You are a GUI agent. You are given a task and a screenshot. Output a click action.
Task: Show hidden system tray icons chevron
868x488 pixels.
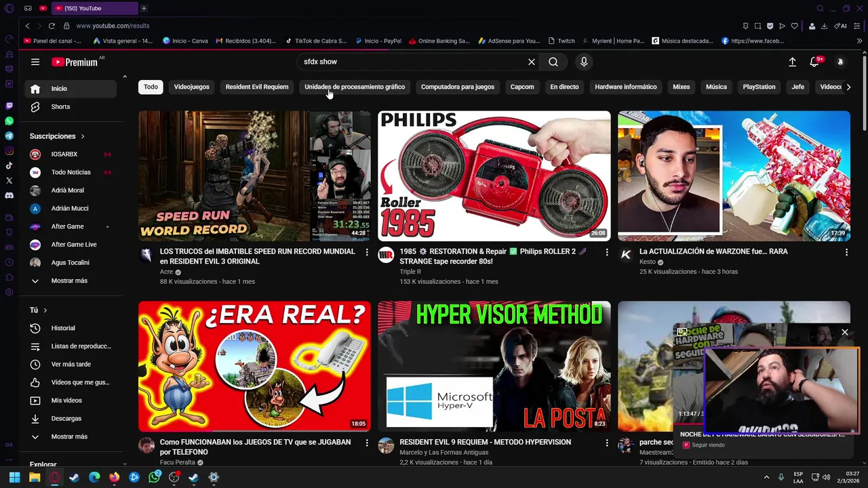tap(766, 477)
